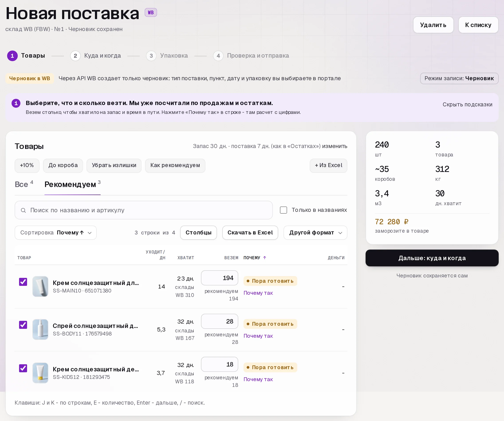
Task: Click the info icon in hint banner
Action: pos(16,103)
